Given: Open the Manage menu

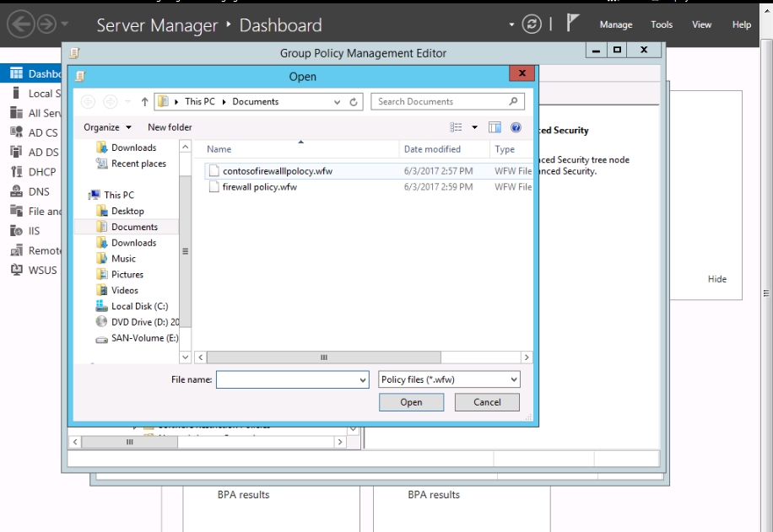Looking at the screenshot, I should click(x=616, y=24).
